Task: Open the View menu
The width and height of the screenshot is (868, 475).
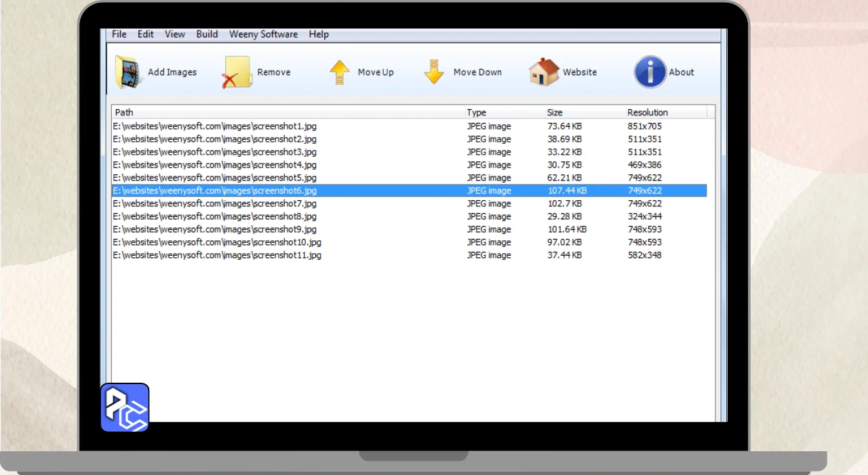Action: click(x=175, y=34)
